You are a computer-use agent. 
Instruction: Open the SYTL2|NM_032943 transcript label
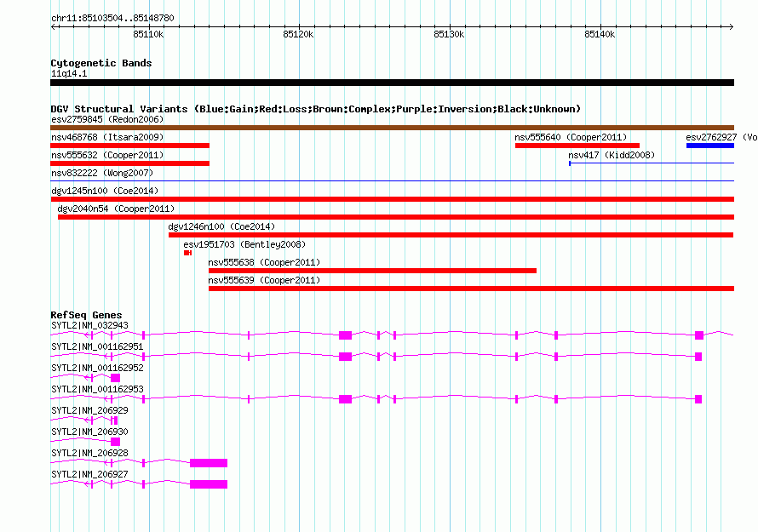(90, 326)
